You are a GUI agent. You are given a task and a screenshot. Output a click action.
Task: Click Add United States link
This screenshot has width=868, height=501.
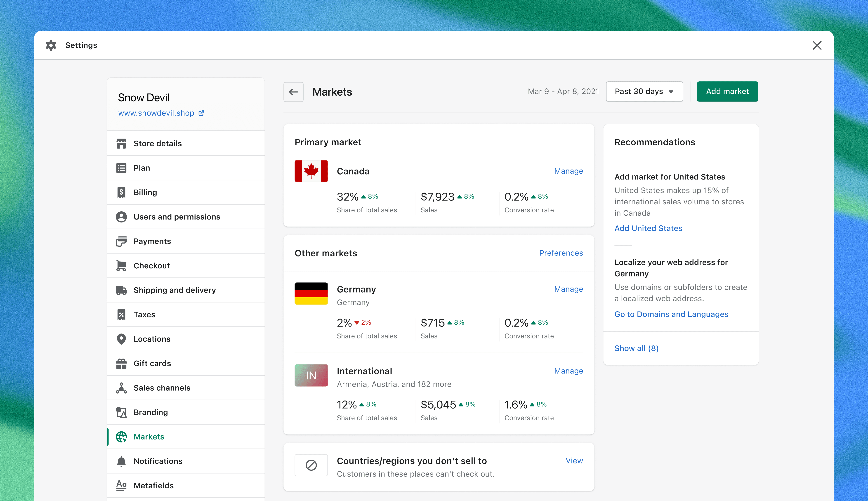click(x=648, y=228)
